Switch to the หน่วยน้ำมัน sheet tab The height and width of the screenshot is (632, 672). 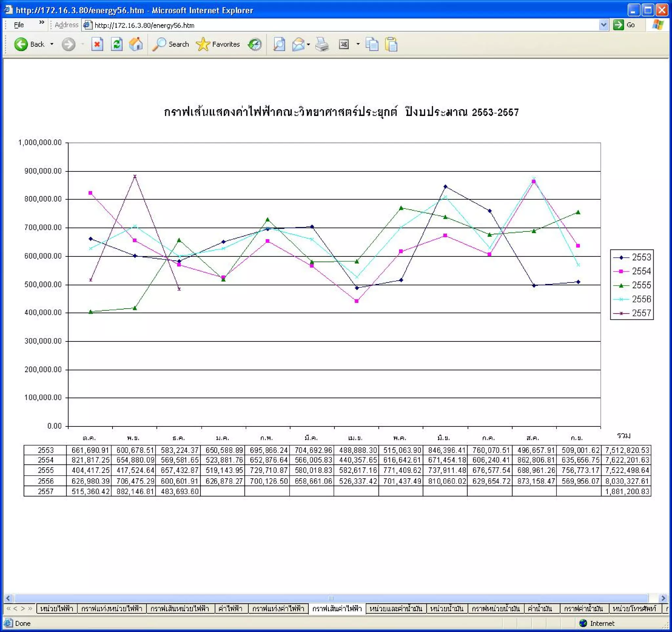[446, 608]
